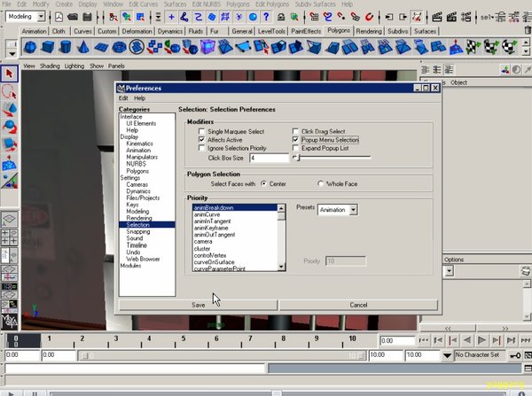Toggle Click Drag Select checkbox
The image size is (532, 396).
(296, 131)
